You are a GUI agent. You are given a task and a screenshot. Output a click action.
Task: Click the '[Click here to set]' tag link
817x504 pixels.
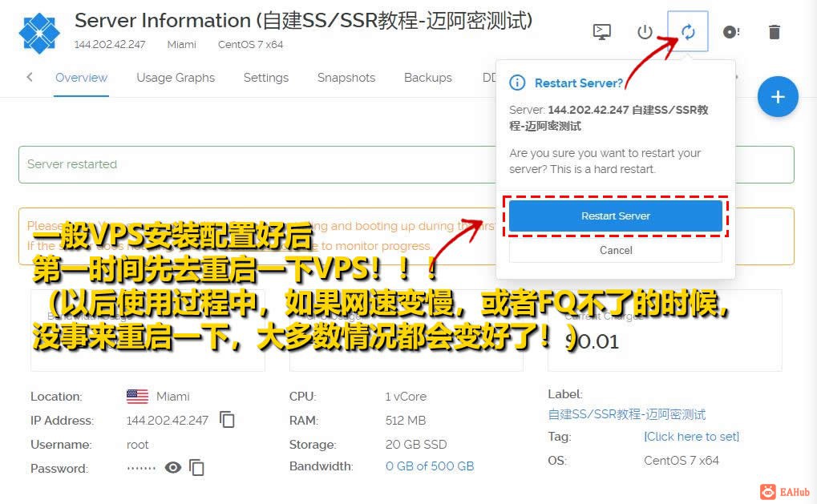[x=691, y=437]
